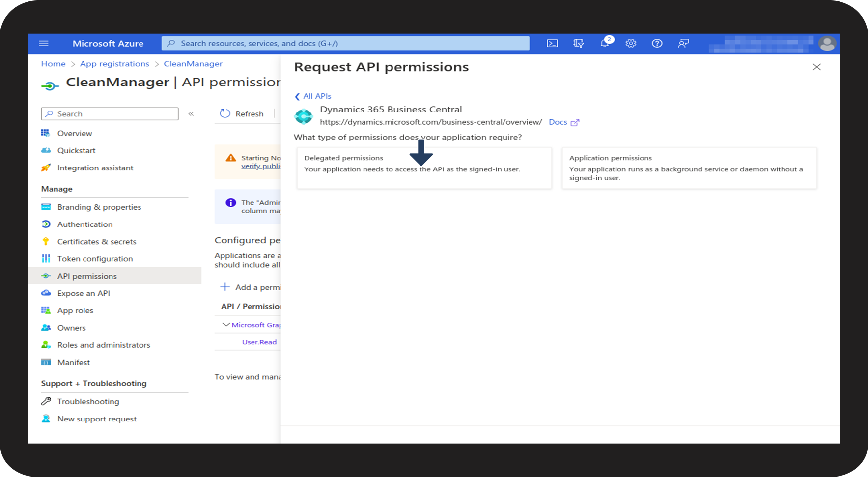Open the notifications bell
This screenshot has height=477, width=868.
click(x=605, y=43)
